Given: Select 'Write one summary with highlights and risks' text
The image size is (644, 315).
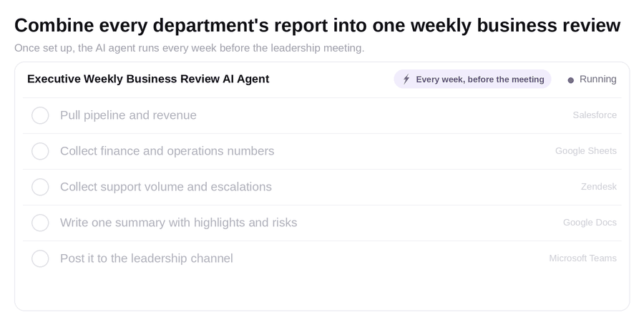Looking at the screenshot, I should click(x=179, y=223).
